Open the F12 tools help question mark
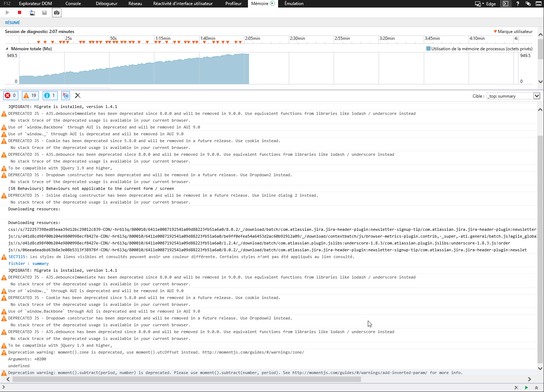The height and width of the screenshot is (392, 544). point(517,4)
